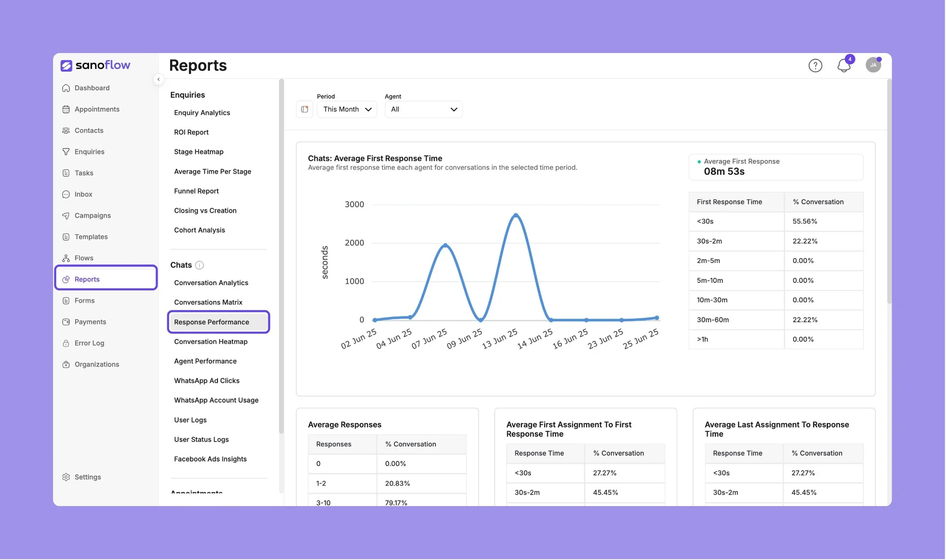The height and width of the screenshot is (560, 946).
Task: Open the help question mark icon
Action: click(815, 65)
